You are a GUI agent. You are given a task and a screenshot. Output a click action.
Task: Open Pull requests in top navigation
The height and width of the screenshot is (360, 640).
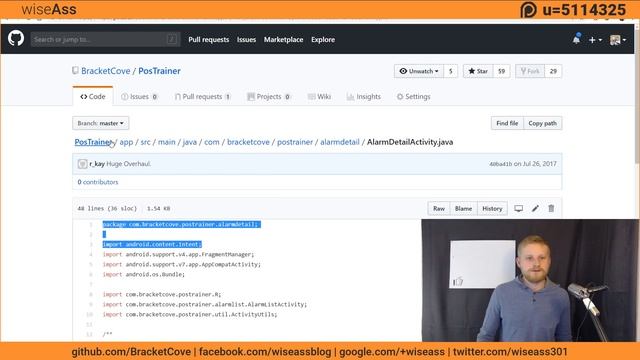pyautogui.click(x=209, y=40)
